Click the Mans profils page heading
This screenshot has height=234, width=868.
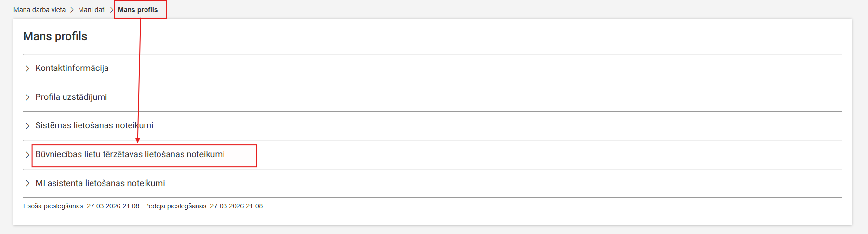pos(55,36)
